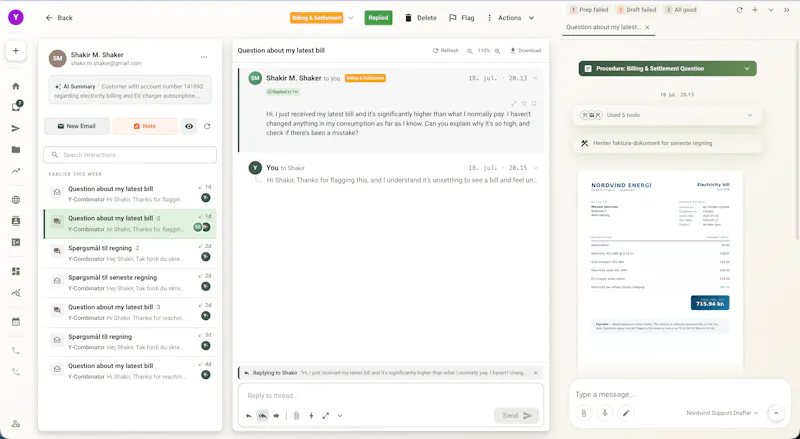Open chevron dropdown in assistant panel header
This screenshot has width=800, height=439.
[x=770, y=10]
